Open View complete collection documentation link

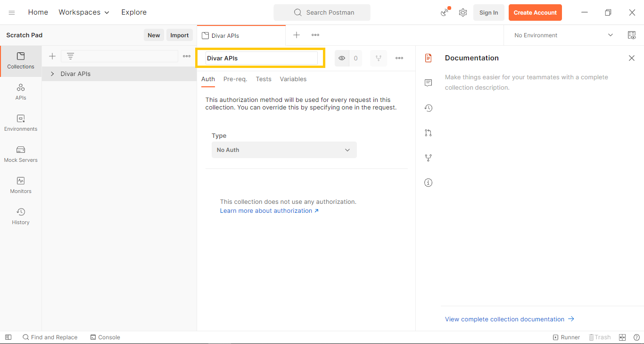(510, 319)
